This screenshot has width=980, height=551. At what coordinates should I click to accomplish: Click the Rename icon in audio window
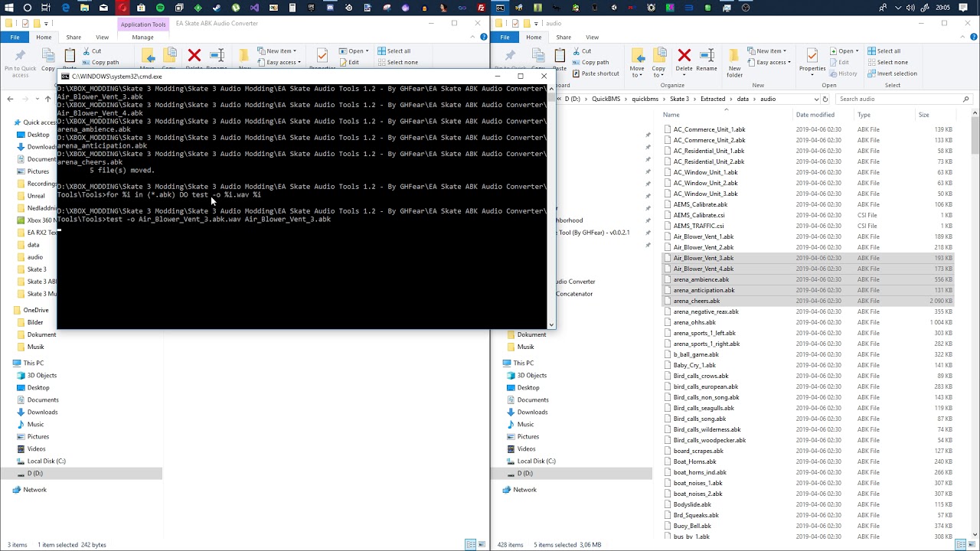[707, 56]
